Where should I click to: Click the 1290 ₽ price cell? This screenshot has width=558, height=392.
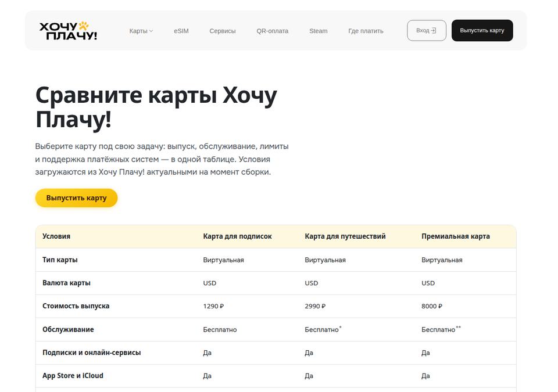213,306
